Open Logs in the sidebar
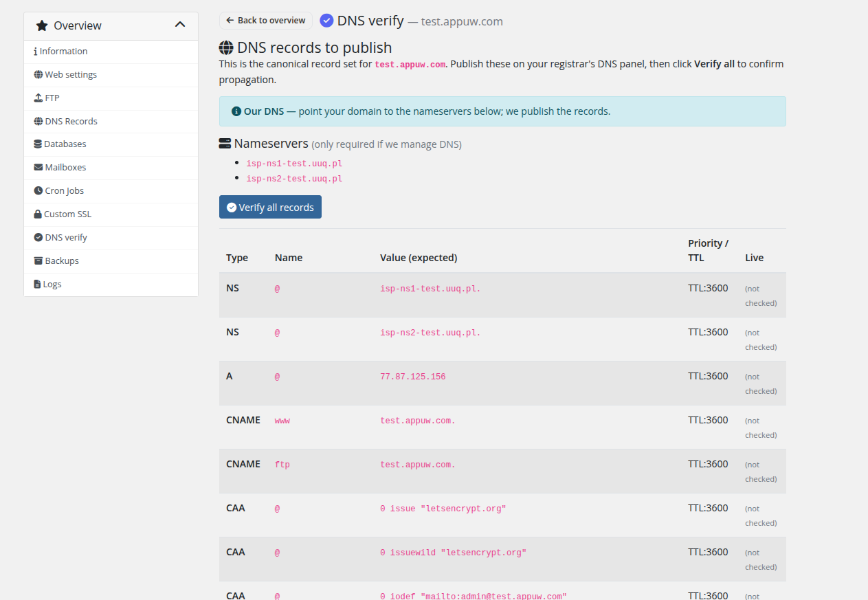The image size is (868, 600). point(111,285)
